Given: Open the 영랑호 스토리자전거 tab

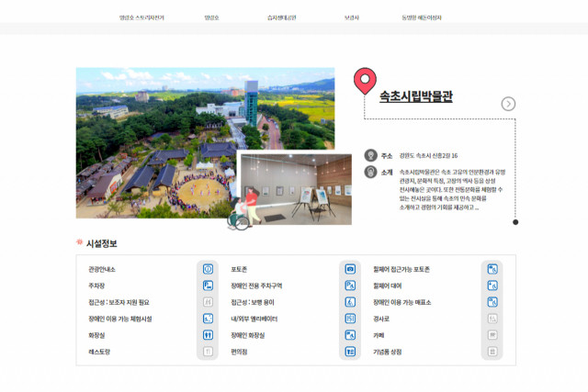Looking at the screenshot, I should pyautogui.click(x=141, y=17).
